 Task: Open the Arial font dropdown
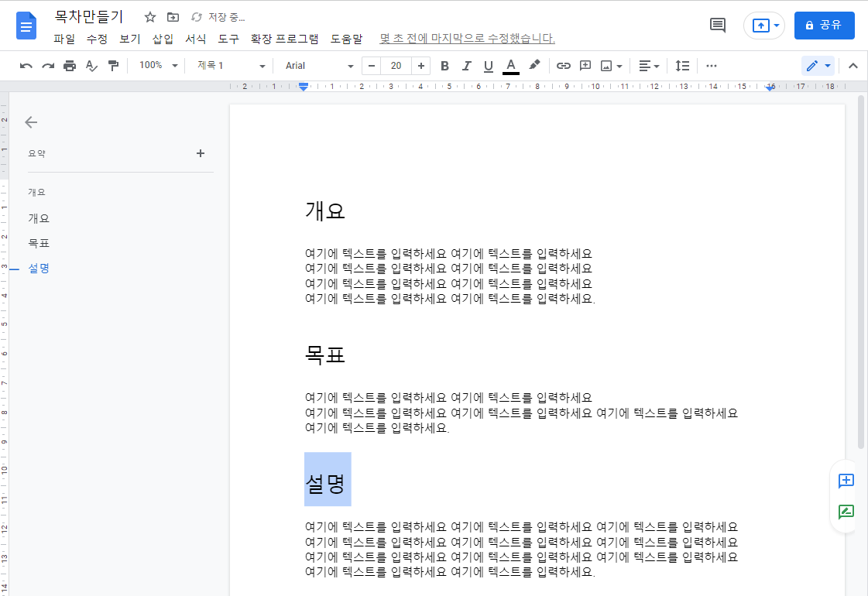point(317,66)
